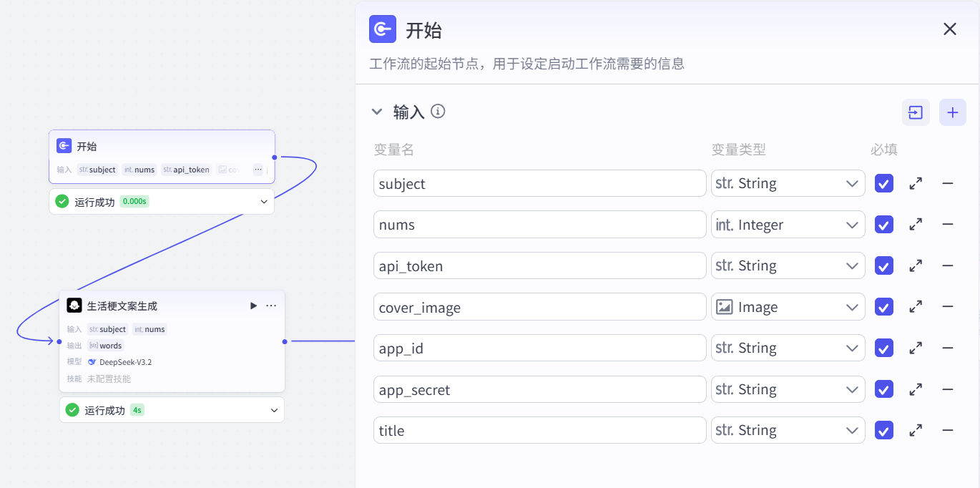Open the type dropdown for title variable
This screenshot has height=488, width=980.
tap(788, 430)
